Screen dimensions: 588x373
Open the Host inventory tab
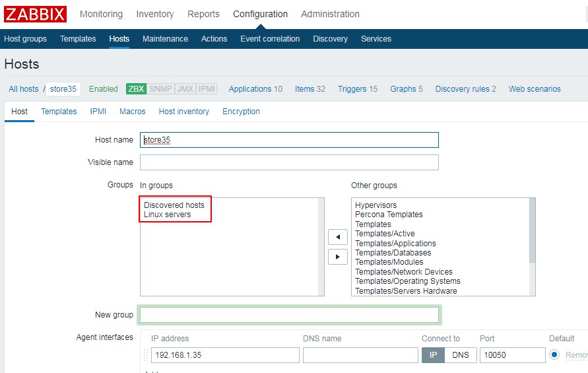click(x=183, y=112)
